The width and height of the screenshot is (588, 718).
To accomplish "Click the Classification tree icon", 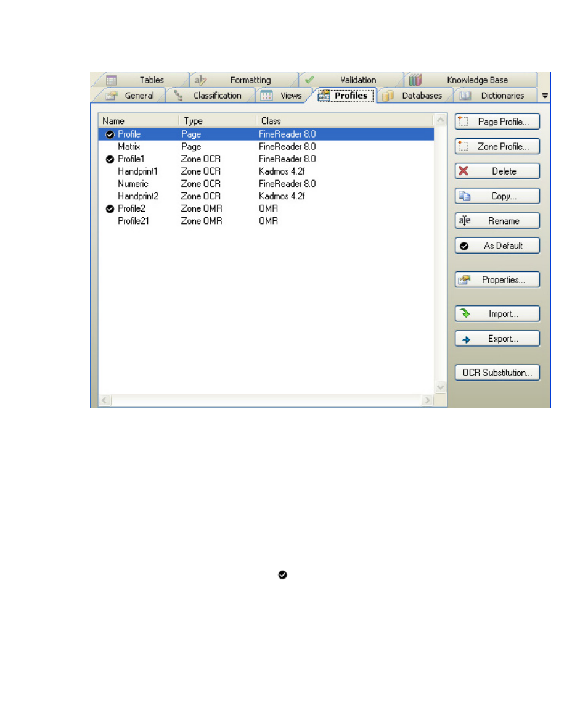I will click(x=179, y=96).
